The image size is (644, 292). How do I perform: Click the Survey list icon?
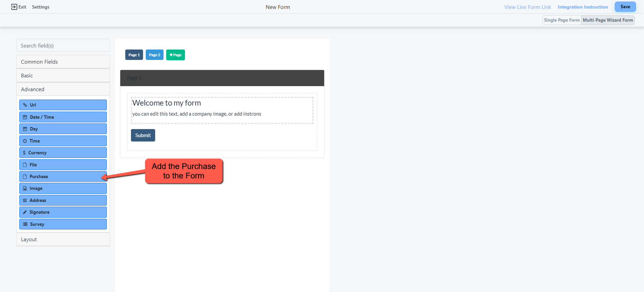click(25, 224)
